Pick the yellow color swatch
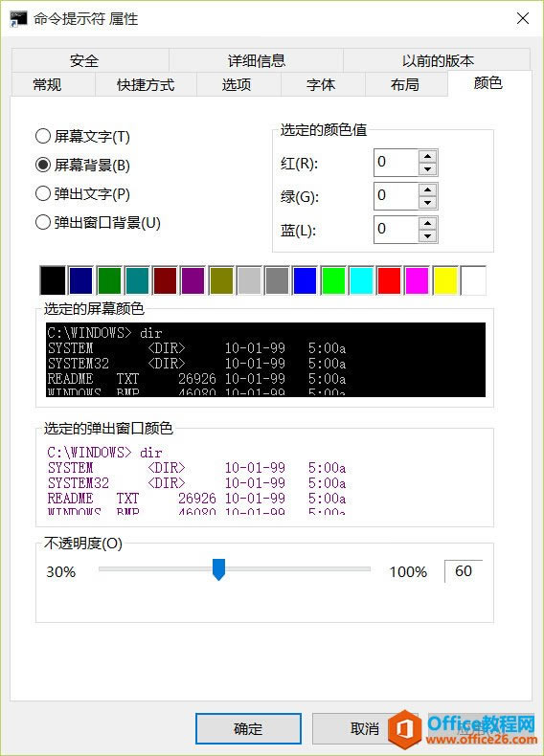The image size is (544, 756). [x=445, y=280]
